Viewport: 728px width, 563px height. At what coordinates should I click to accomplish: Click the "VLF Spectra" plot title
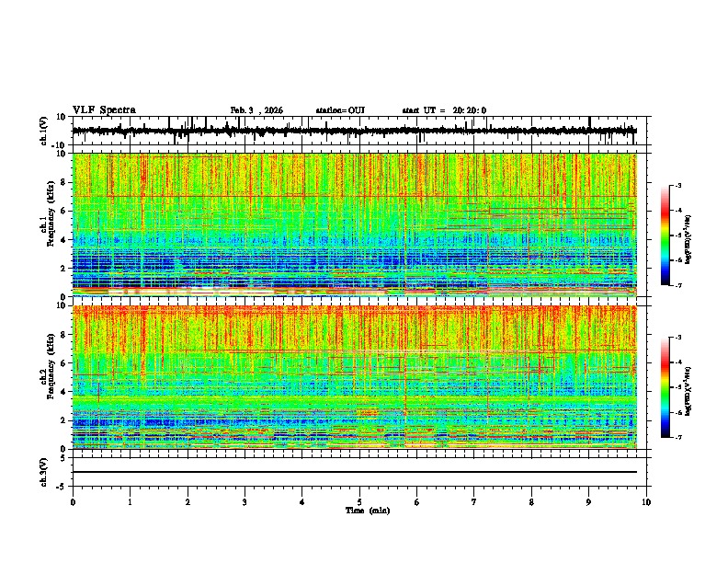point(104,110)
